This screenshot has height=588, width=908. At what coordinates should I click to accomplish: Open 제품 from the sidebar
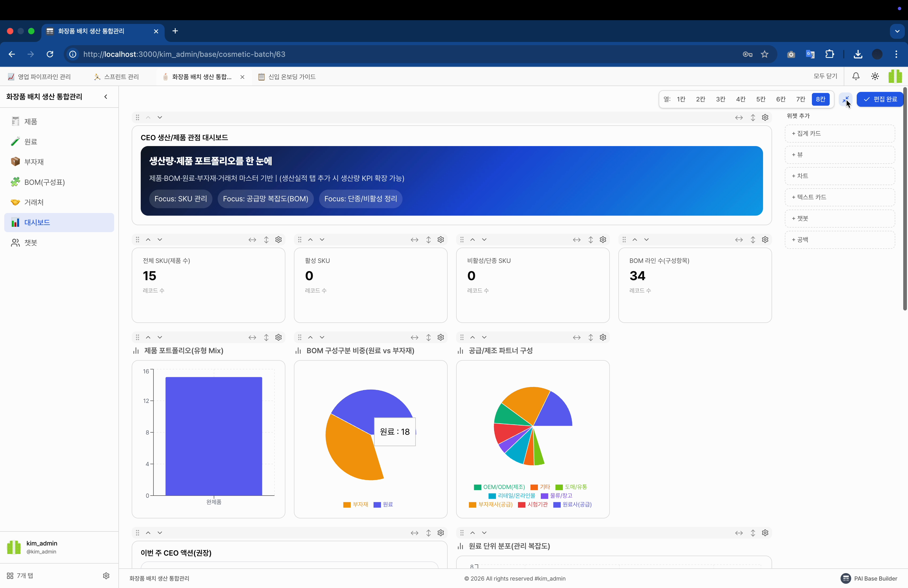pyautogui.click(x=30, y=121)
